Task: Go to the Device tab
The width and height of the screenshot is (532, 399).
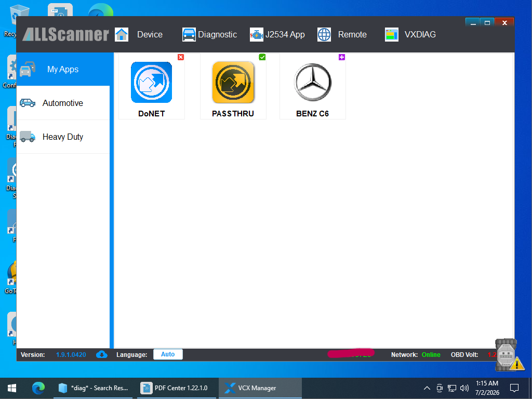Action: click(150, 35)
